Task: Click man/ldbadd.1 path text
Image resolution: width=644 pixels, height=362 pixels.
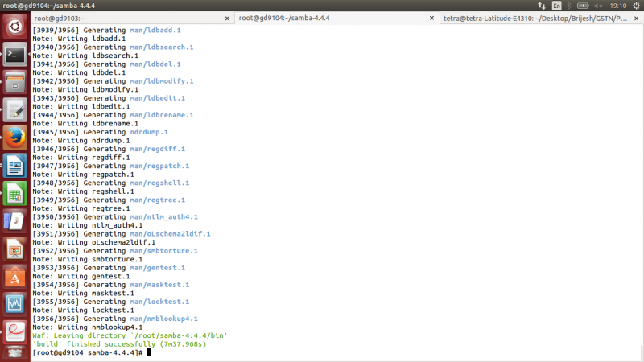Action: [155, 31]
